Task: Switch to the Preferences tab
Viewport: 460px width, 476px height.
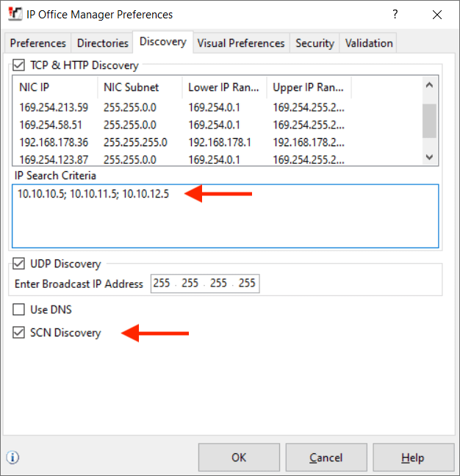Action: tap(38, 43)
